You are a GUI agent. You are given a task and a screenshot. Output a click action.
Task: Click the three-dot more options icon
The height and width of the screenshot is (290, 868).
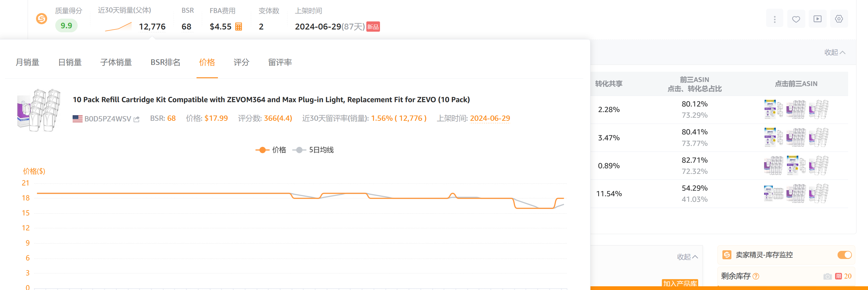click(x=774, y=19)
